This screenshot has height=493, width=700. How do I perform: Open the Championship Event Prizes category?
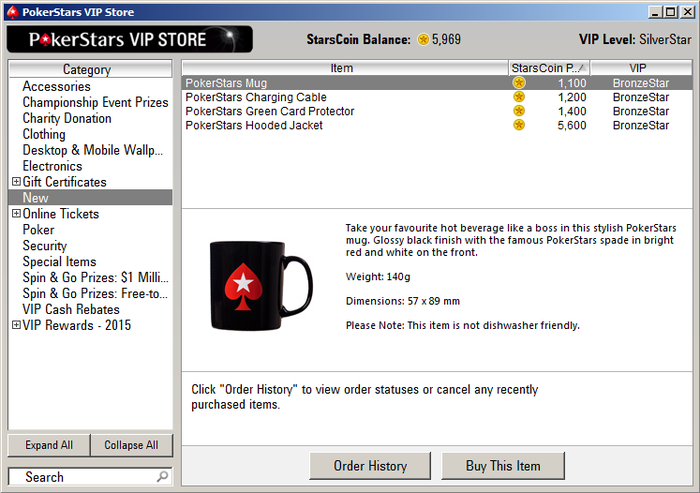(x=96, y=102)
